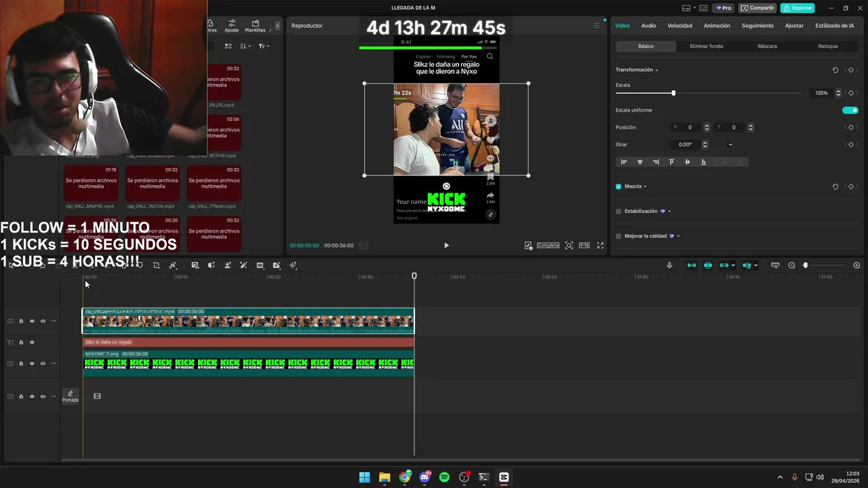
Task: Collapse the Transformación section
Action: (x=656, y=70)
